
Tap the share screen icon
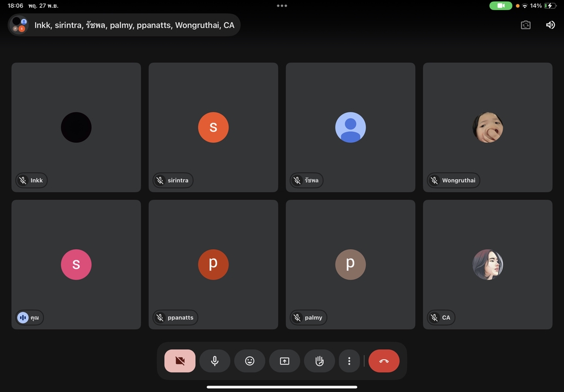(x=284, y=361)
